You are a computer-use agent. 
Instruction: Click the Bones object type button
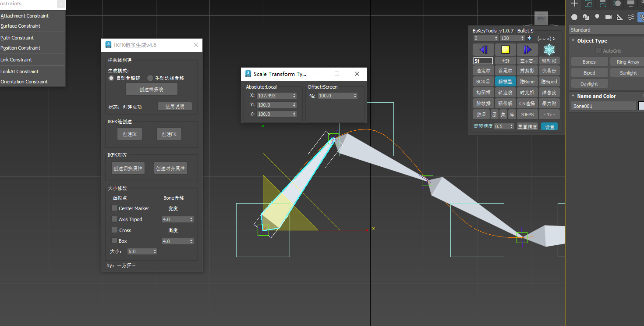(589, 62)
